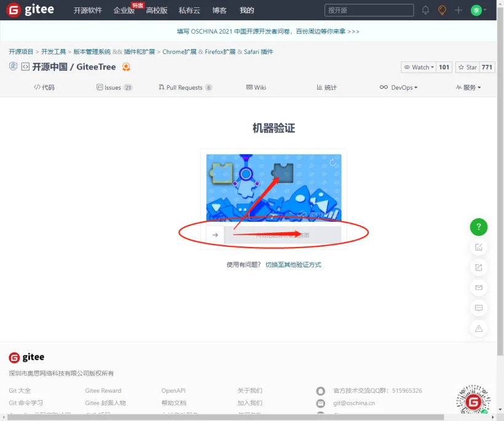Click the chat message floating sidebar icon
Image resolution: width=504 pixels, height=421 pixels.
click(x=479, y=308)
